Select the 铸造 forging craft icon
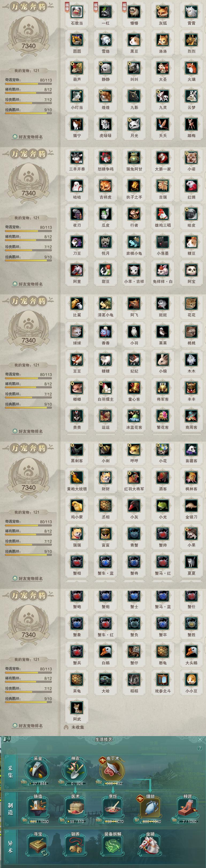206x868 pixels. [38, 808]
